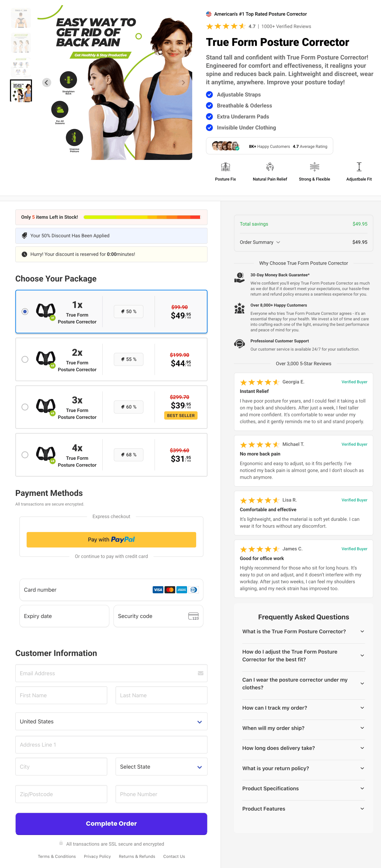
Task: Click the Natural Pain Relief icon
Action: pyautogui.click(x=270, y=167)
